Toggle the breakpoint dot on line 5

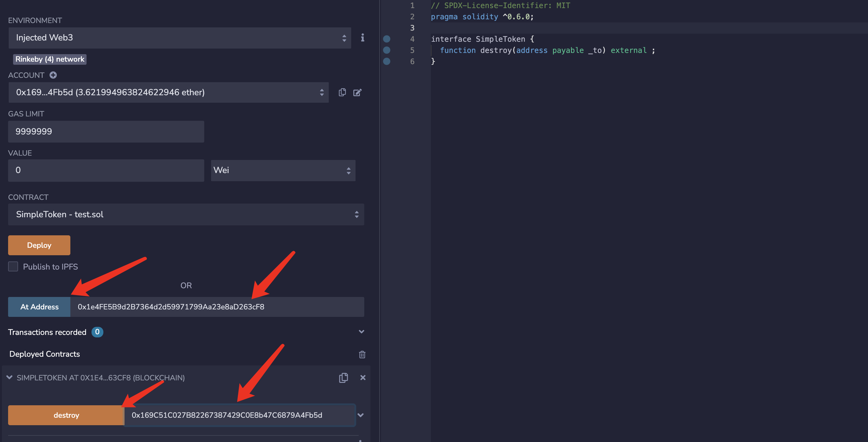click(x=386, y=50)
